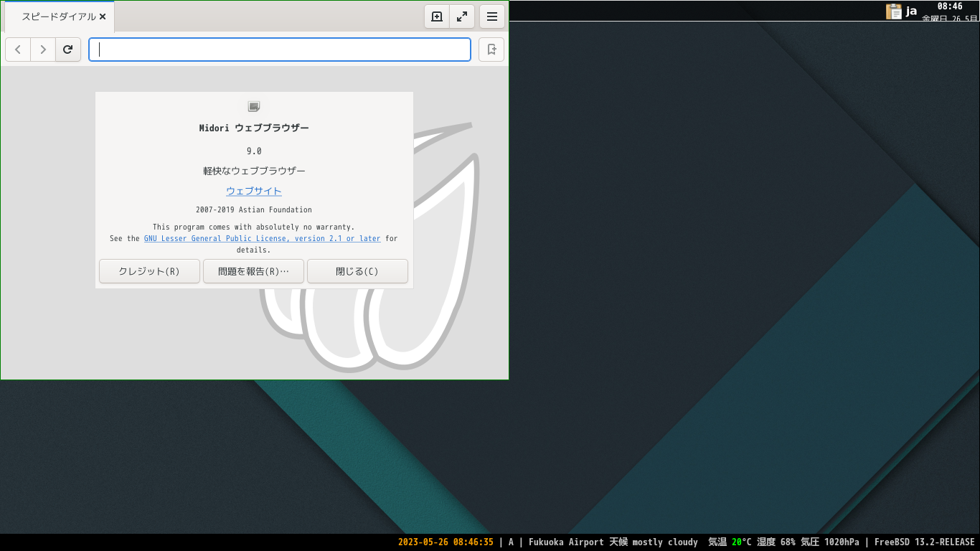The image size is (980, 551).
Task: Click the 08:46 clock in the top panel
Action: pyautogui.click(x=950, y=6)
